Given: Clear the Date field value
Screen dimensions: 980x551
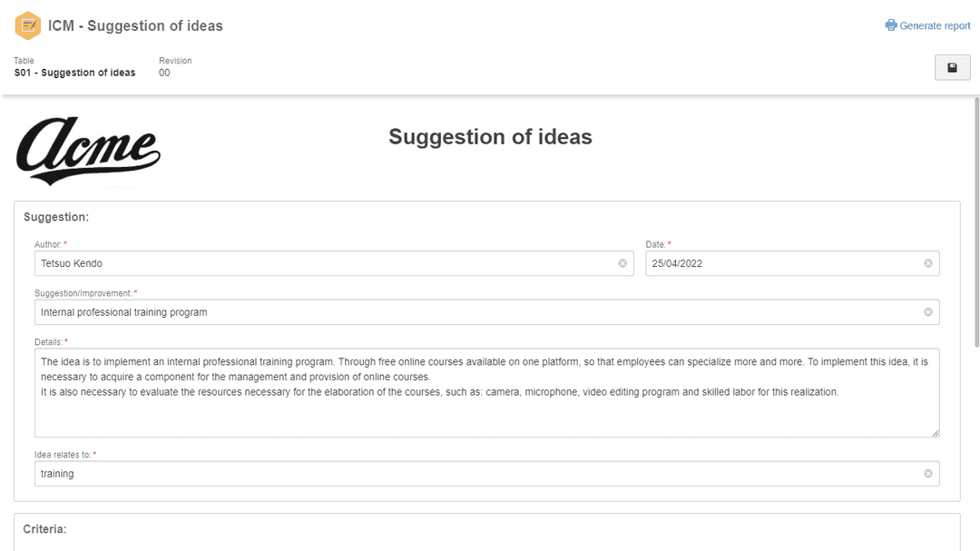Looking at the screenshot, I should pos(928,263).
